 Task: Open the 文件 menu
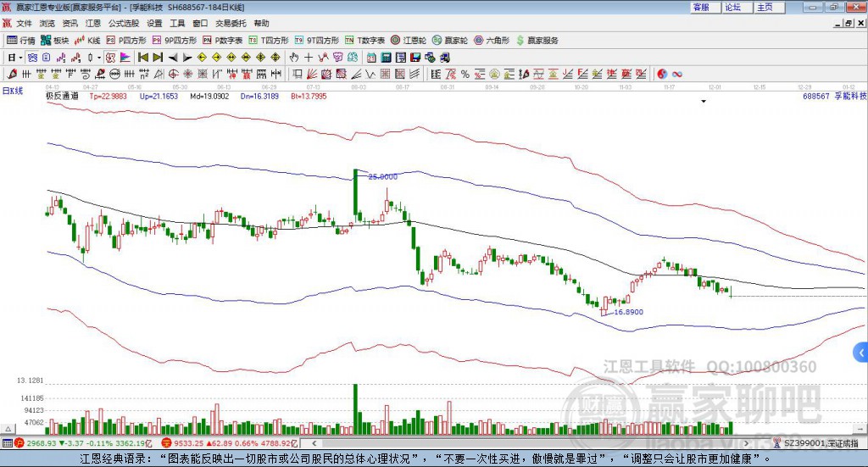(x=24, y=23)
